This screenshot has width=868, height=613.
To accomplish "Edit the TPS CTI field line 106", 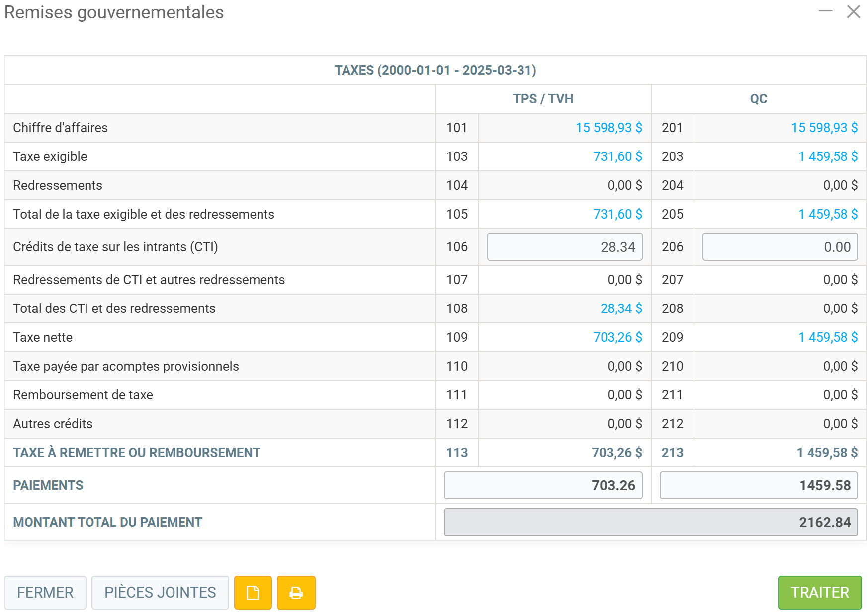I will click(564, 247).
